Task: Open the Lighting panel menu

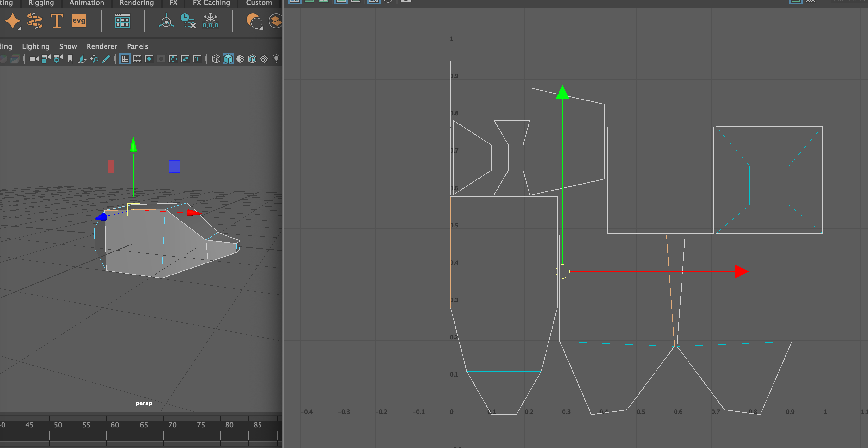Action: click(x=36, y=46)
